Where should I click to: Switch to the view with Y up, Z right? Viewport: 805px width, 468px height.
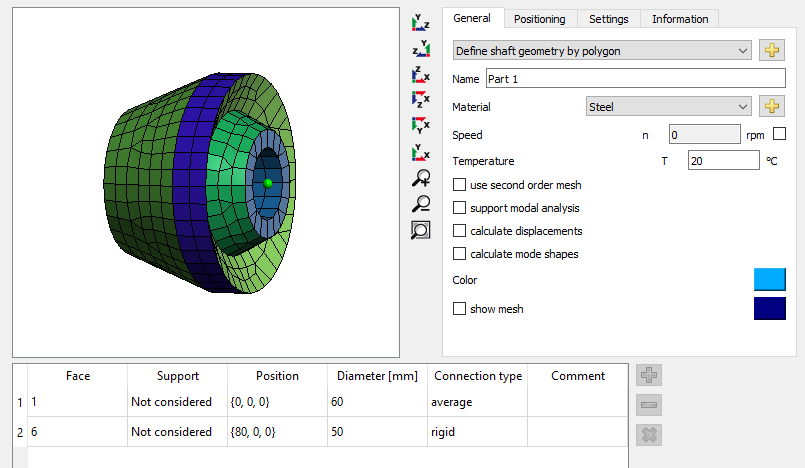[x=421, y=22]
